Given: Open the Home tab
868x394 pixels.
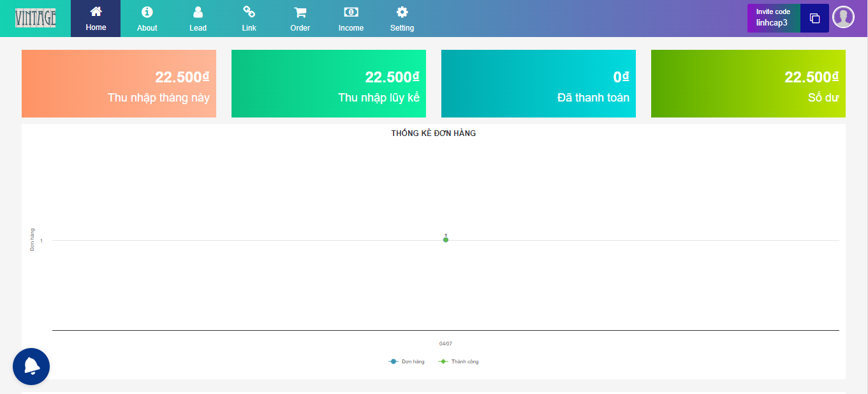Looking at the screenshot, I should [96, 19].
